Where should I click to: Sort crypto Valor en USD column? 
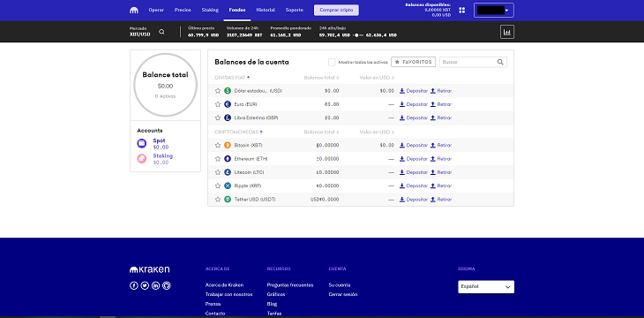tap(377, 132)
